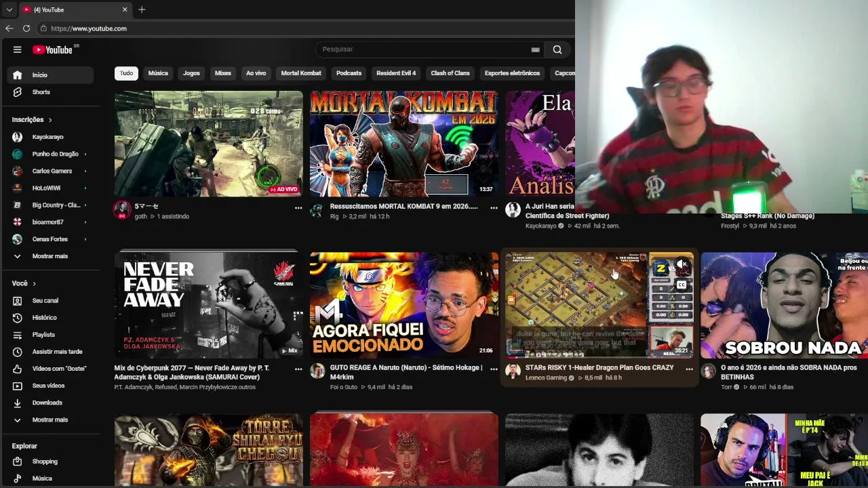The width and height of the screenshot is (868, 488).
Task: Open the Mortal Kombat em 2026 thumbnail
Action: coord(404,144)
